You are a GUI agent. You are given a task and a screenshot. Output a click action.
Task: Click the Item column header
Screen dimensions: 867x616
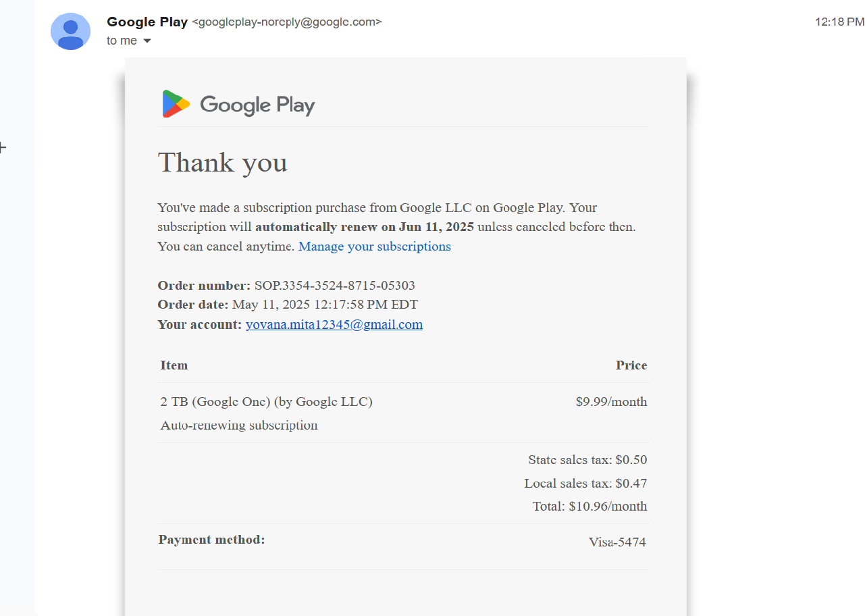(x=174, y=365)
